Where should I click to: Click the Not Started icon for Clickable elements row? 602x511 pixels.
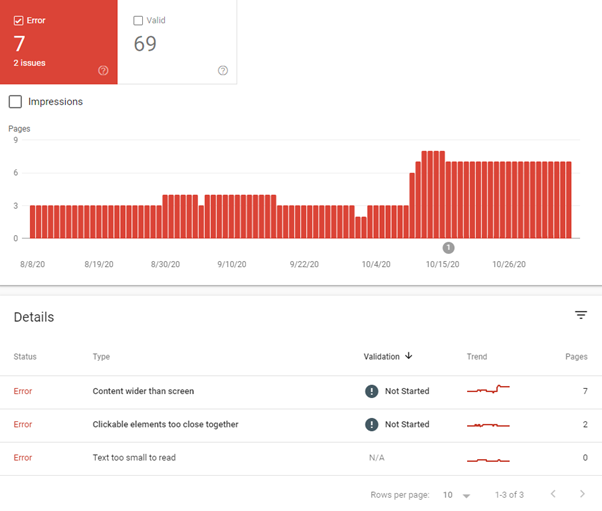(372, 424)
